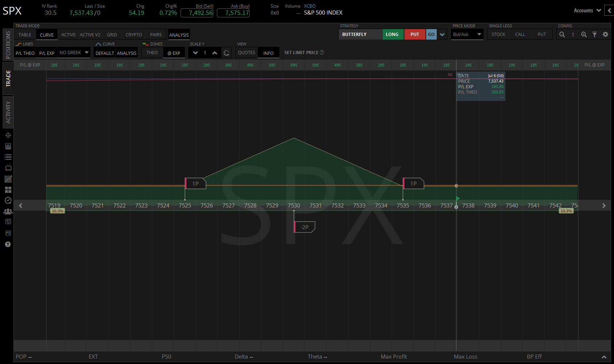The image size is (614, 364).
Task: Open the TV broadcast icon in the sidebar
Action: (8, 167)
